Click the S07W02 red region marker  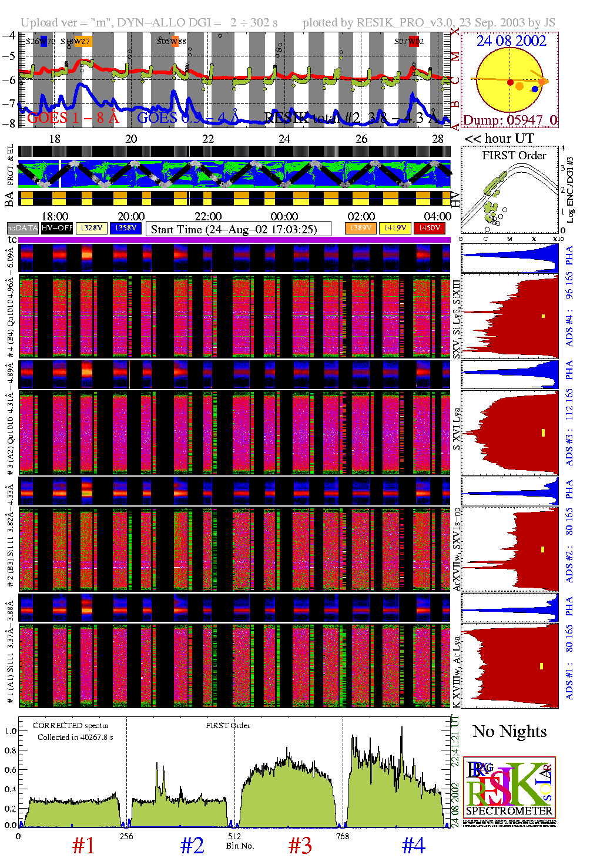pyautogui.click(x=409, y=41)
